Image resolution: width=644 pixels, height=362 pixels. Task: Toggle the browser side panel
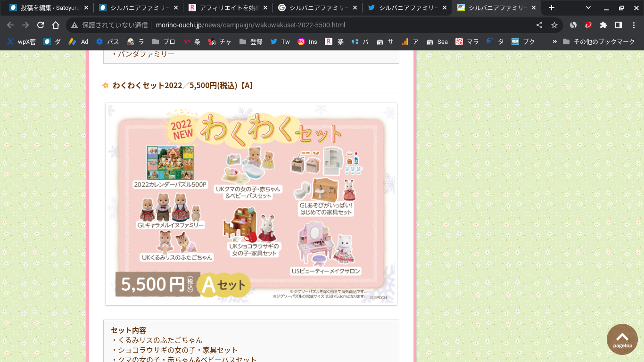click(x=619, y=25)
